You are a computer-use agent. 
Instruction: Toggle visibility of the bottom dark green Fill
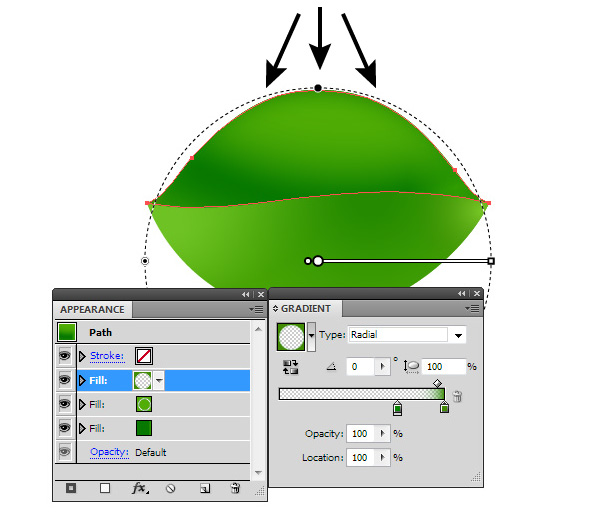click(66, 428)
